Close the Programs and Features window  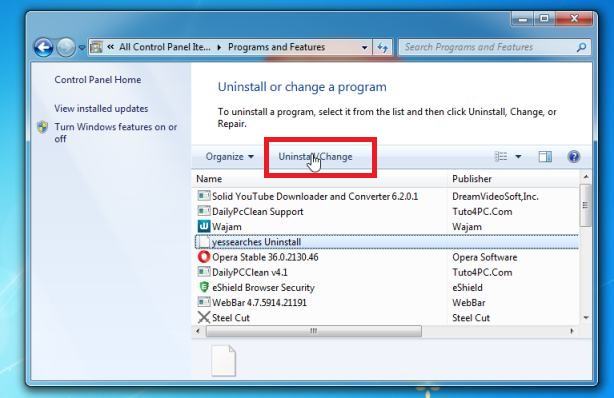pos(574,19)
